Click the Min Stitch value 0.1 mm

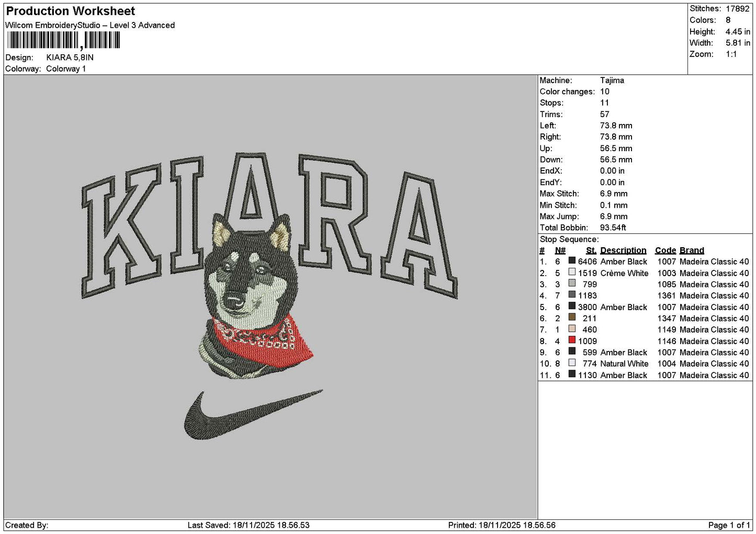tap(614, 205)
